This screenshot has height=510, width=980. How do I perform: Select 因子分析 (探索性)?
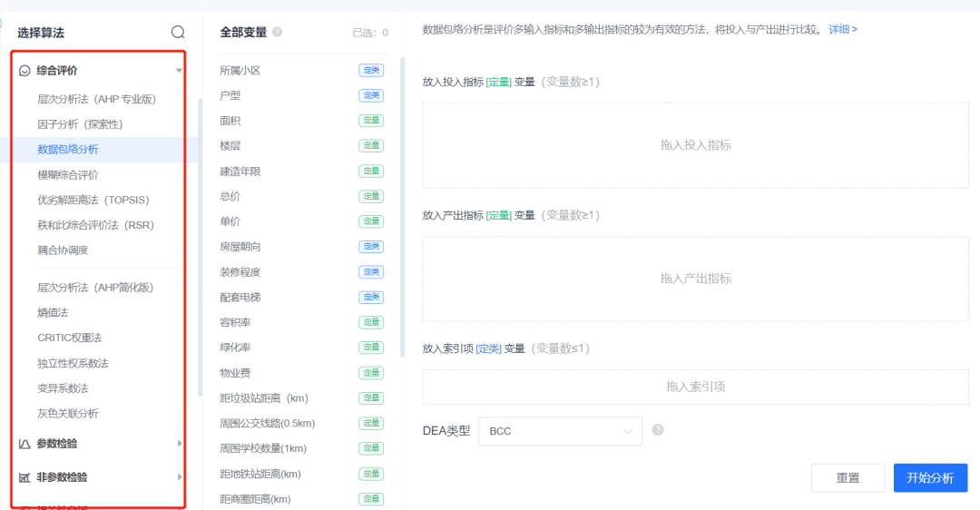point(80,123)
